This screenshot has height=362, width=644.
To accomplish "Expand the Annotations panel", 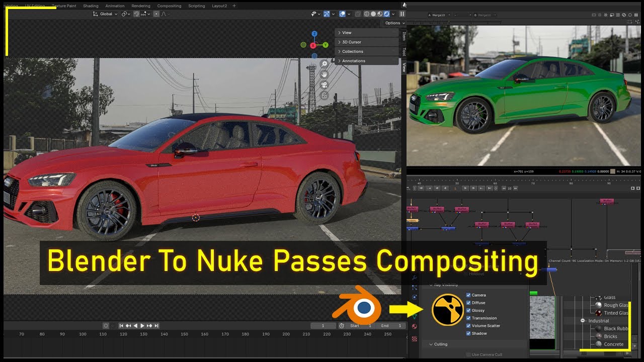I will (x=367, y=61).
